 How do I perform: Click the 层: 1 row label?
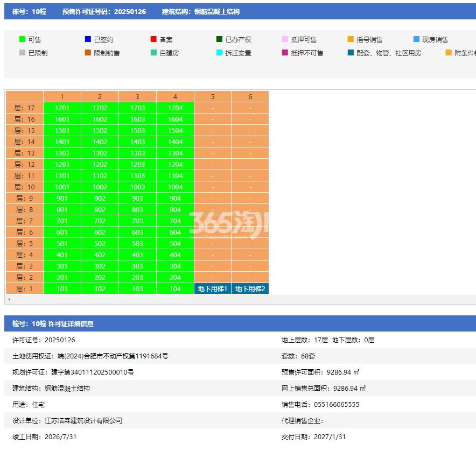pyautogui.click(x=25, y=288)
